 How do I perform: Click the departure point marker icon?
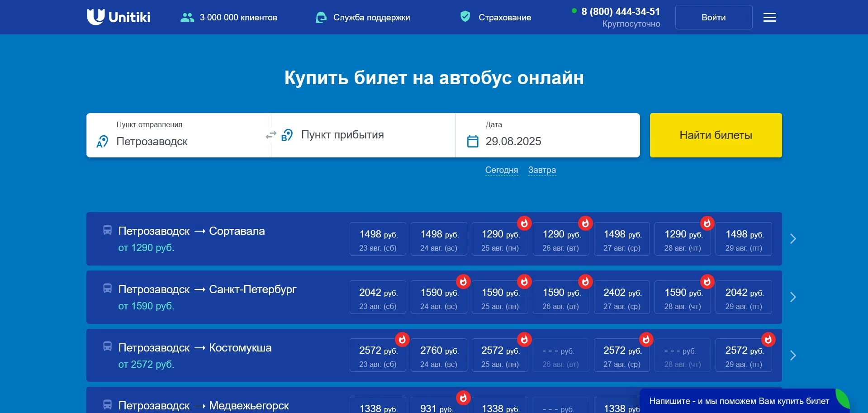(101, 142)
